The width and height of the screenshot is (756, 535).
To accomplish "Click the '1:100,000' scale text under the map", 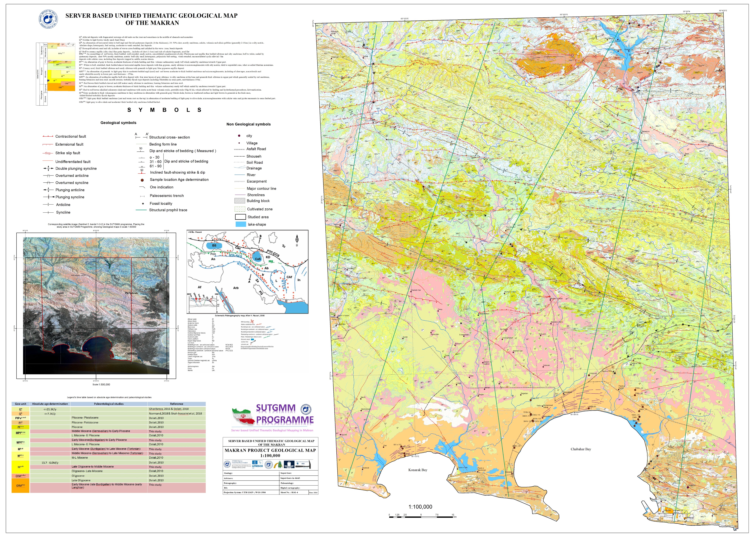I will 420,507.
